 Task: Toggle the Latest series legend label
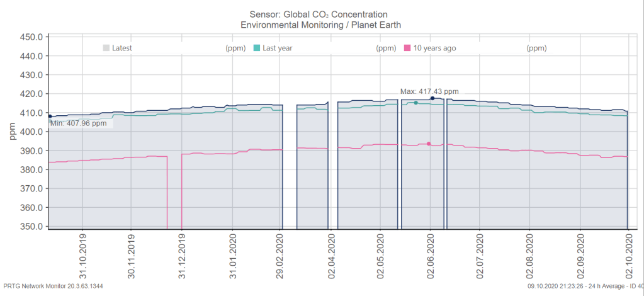[122, 48]
